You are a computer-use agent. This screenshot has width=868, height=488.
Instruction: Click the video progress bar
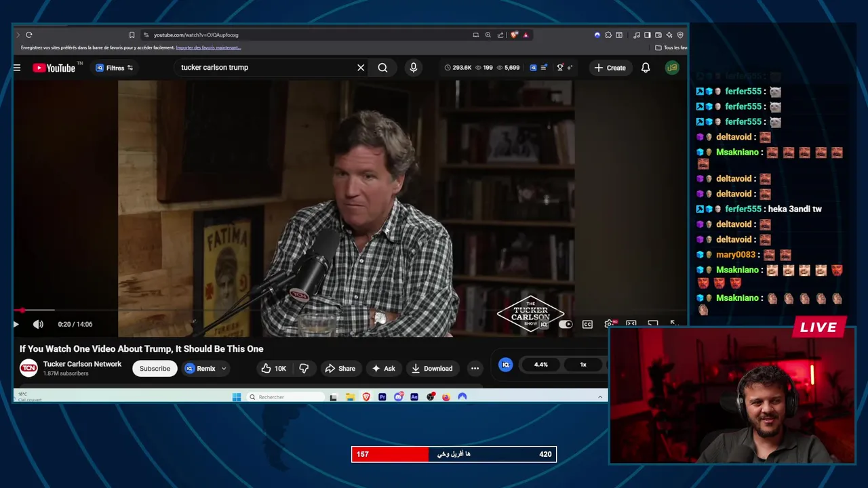[350, 310]
